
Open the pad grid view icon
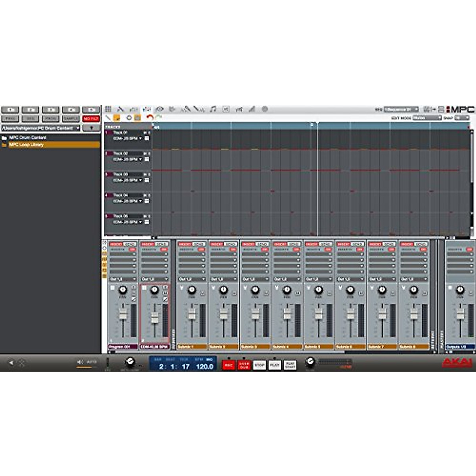108,109
